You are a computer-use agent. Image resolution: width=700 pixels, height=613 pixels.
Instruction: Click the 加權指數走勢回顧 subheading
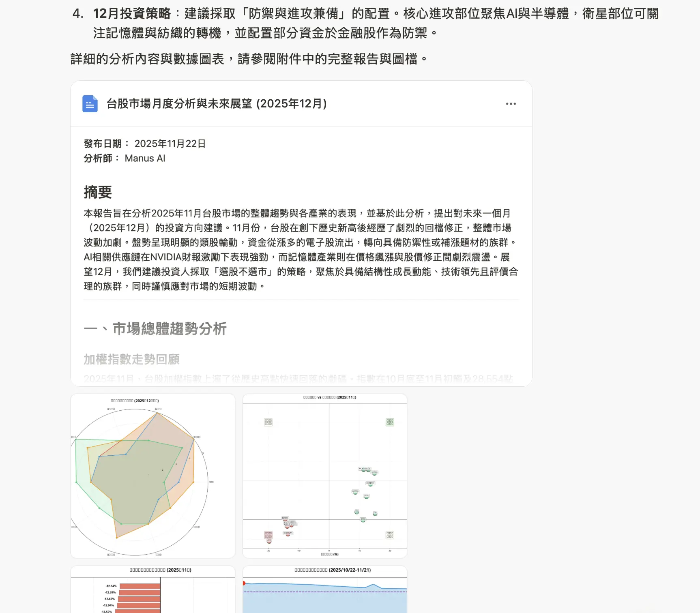pos(132,359)
